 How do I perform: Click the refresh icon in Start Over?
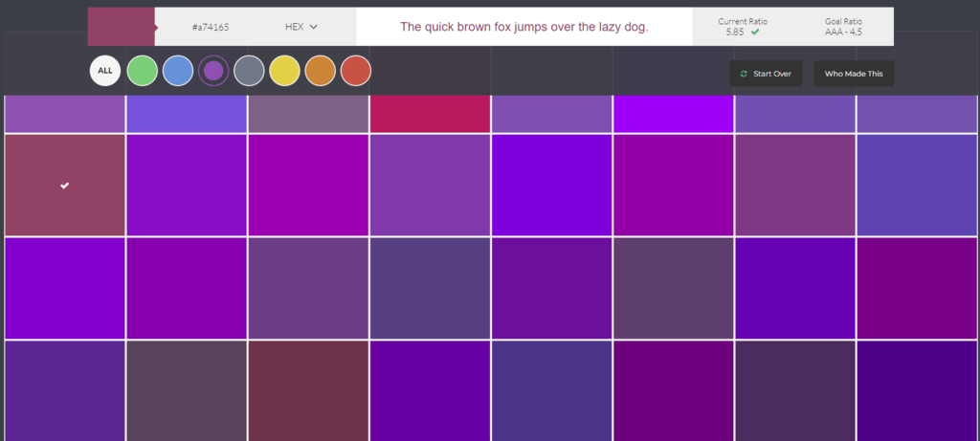(x=743, y=74)
